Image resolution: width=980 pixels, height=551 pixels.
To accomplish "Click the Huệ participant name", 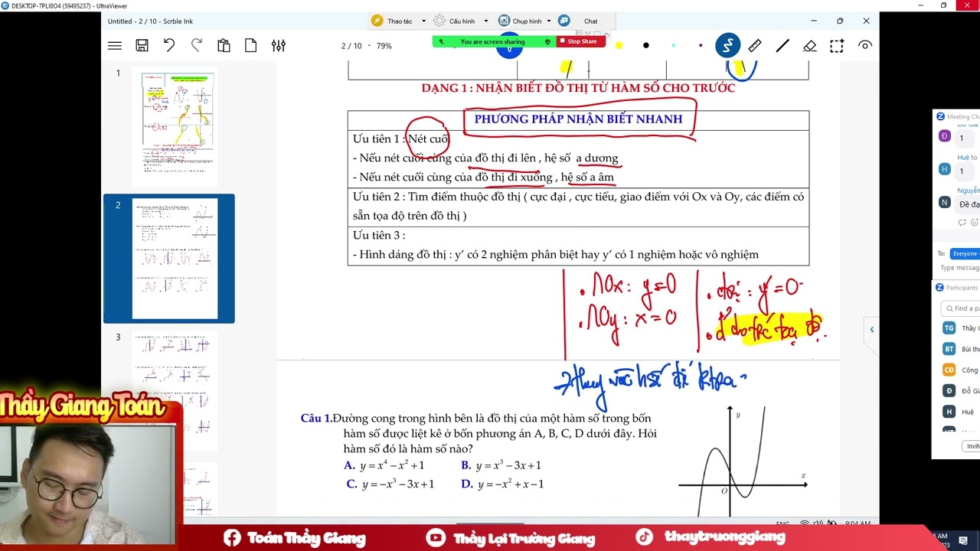I will (x=968, y=412).
